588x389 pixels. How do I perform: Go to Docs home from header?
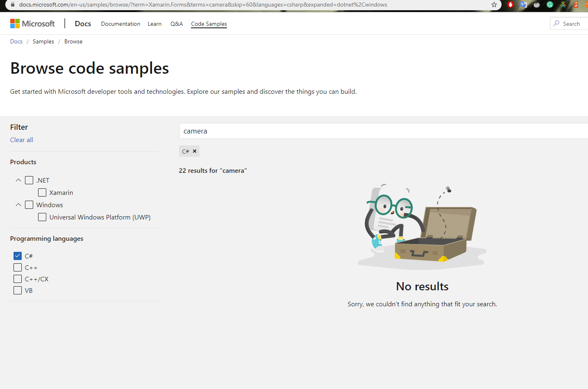click(x=83, y=24)
